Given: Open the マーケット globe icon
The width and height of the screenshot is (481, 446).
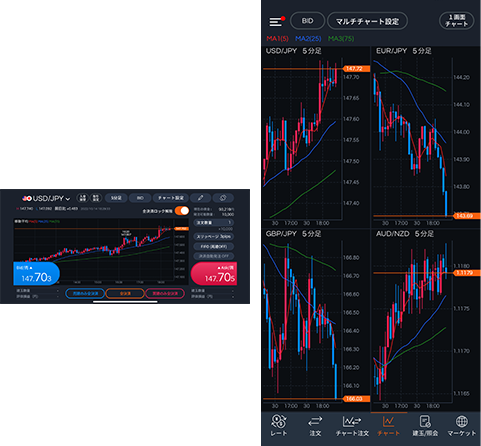Looking at the screenshot, I should 462,425.
